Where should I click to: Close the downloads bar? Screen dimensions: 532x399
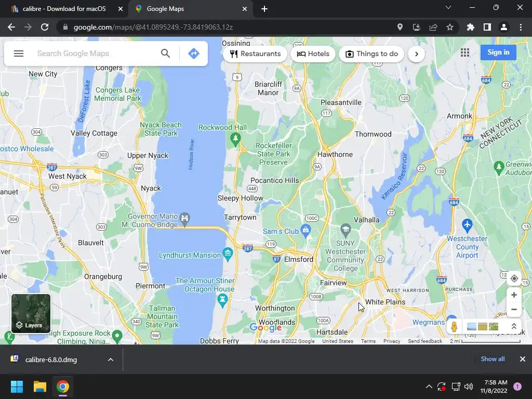(x=523, y=359)
